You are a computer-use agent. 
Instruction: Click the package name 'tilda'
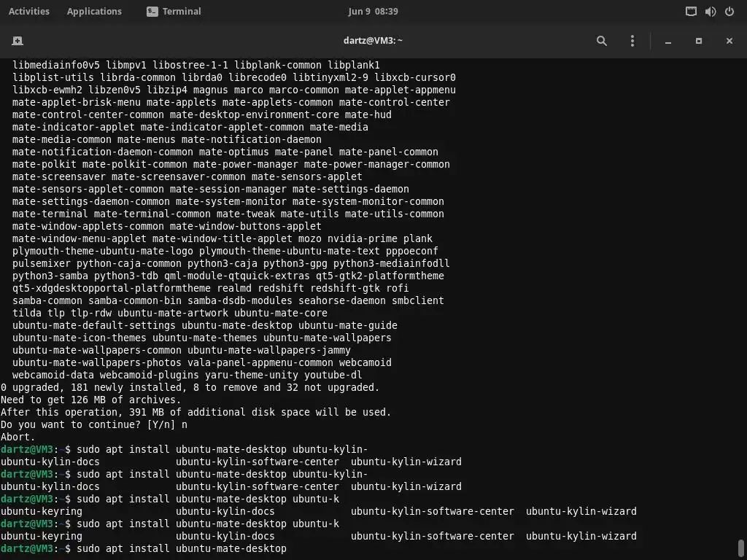tap(27, 314)
